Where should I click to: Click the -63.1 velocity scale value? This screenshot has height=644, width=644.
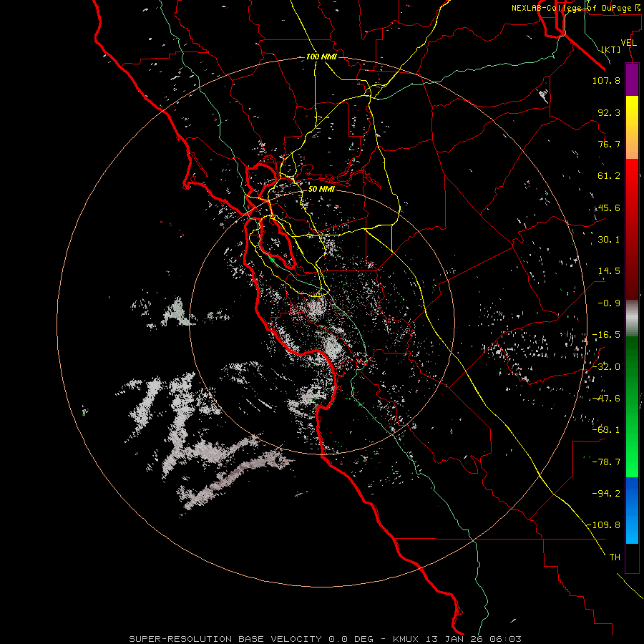606,430
